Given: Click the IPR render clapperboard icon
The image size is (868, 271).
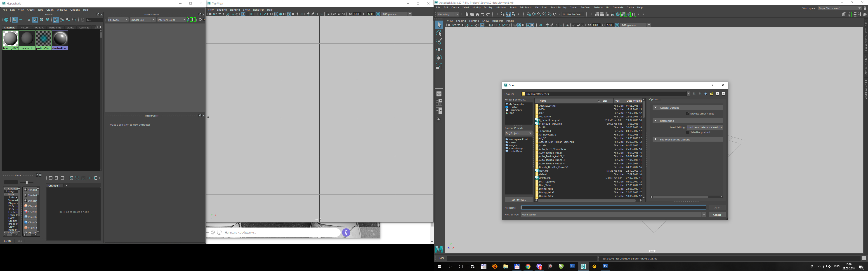Looking at the screenshot, I should tap(607, 14).
